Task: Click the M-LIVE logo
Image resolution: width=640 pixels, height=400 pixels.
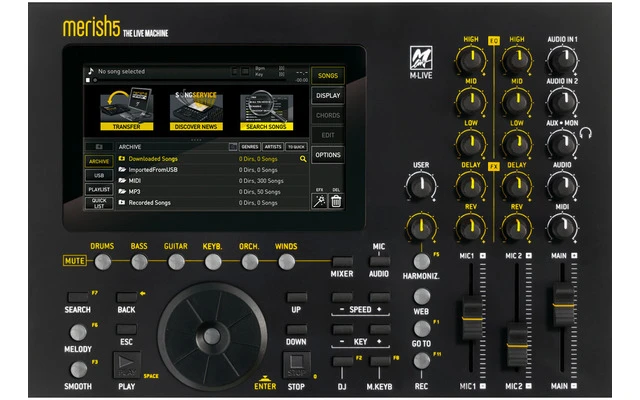Action: [421, 62]
